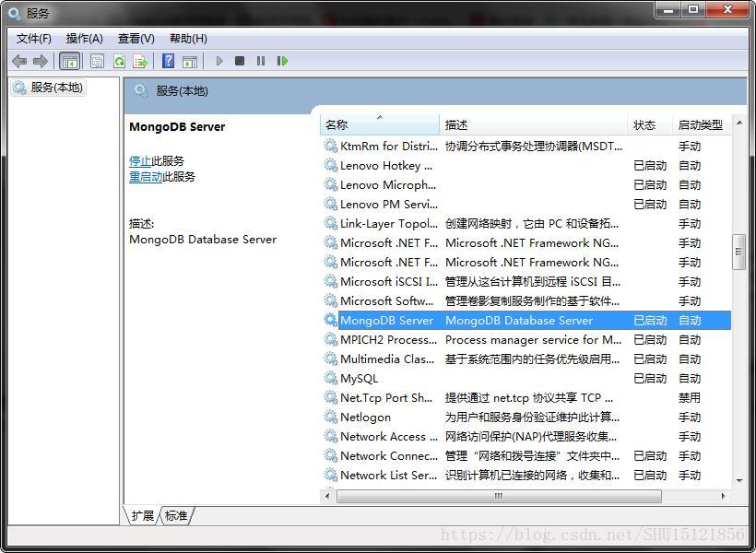Click the gear icon beside MySQL
The width and height of the screenshot is (756, 553).
click(x=330, y=378)
